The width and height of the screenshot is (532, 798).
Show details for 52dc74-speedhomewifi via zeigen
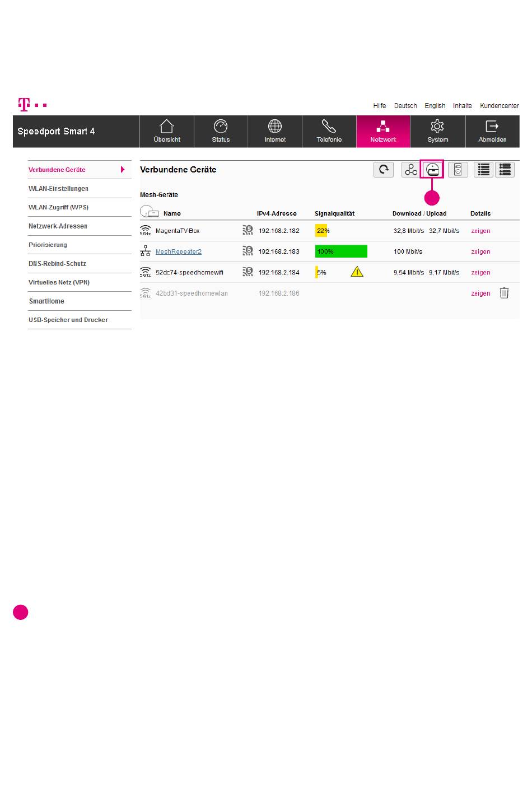[x=480, y=272]
